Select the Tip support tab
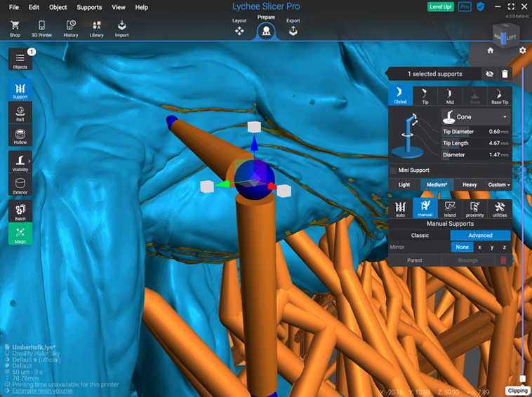The height and width of the screenshot is (397, 532). click(425, 95)
